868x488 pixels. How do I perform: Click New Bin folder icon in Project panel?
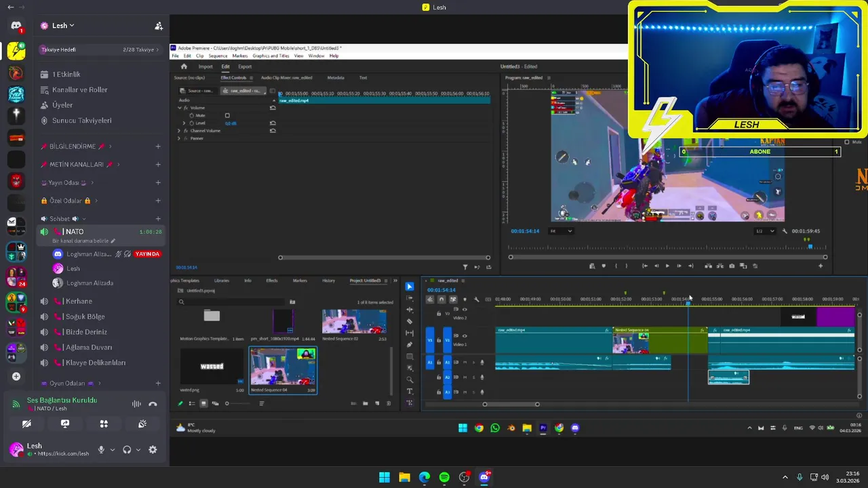pos(366,403)
